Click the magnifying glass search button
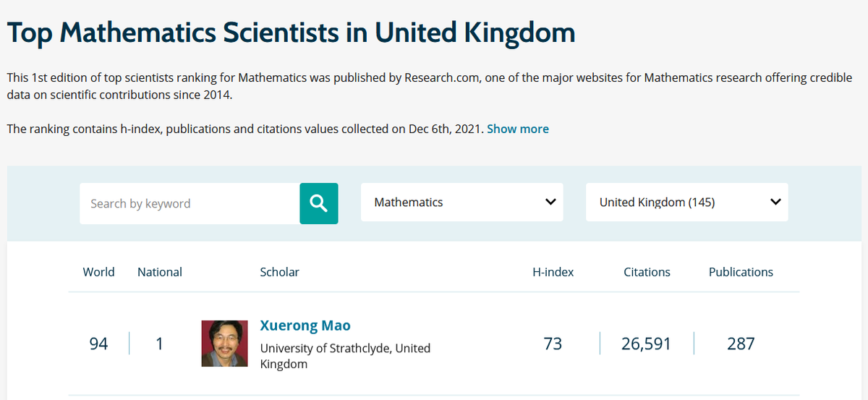Screen dimensions: 868x400 tap(319, 203)
